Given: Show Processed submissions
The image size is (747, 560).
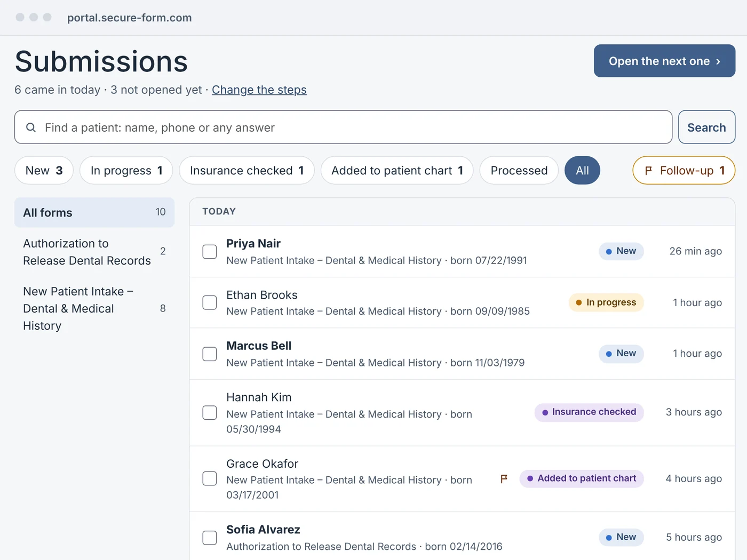Looking at the screenshot, I should point(519,170).
